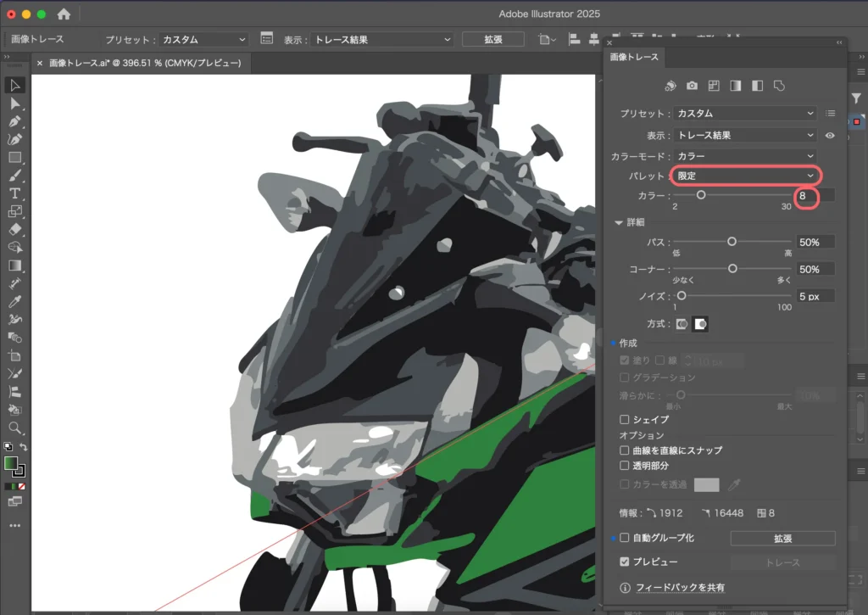Open the カラーモード dropdown
The image size is (868, 615).
click(x=745, y=156)
